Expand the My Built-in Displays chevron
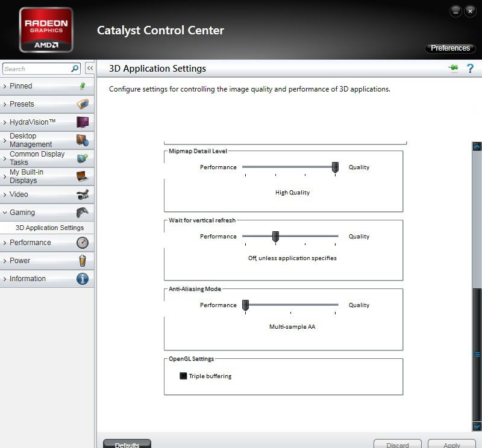The width and height of the screenshot is (482, 448). coord(5,176)
